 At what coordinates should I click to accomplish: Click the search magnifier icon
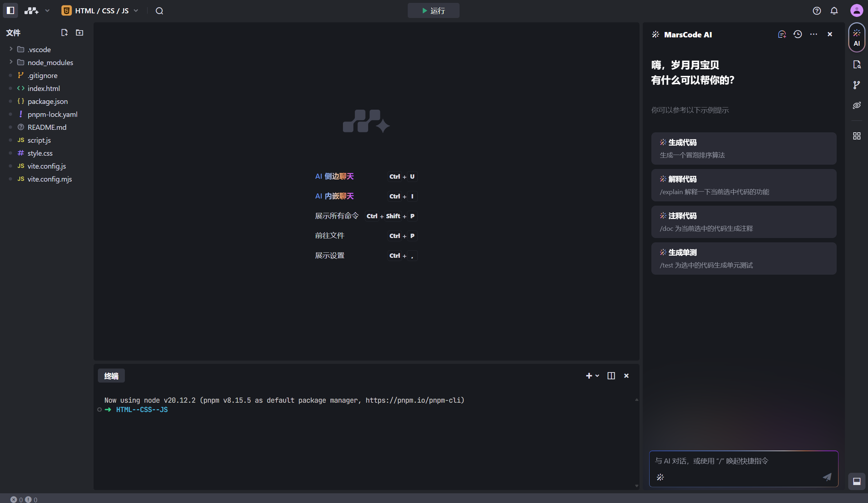point(159,11)
